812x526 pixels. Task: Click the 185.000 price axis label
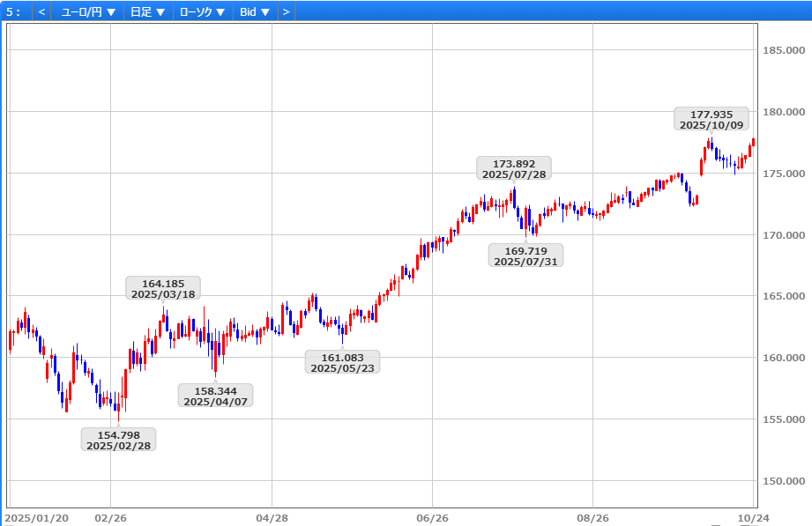coord(784,50)
